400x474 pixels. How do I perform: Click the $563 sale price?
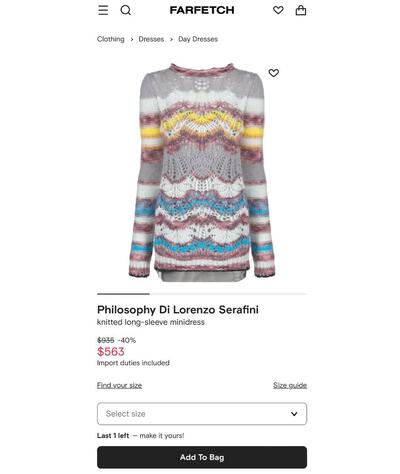pyautogui.click(x=111, y=351)
